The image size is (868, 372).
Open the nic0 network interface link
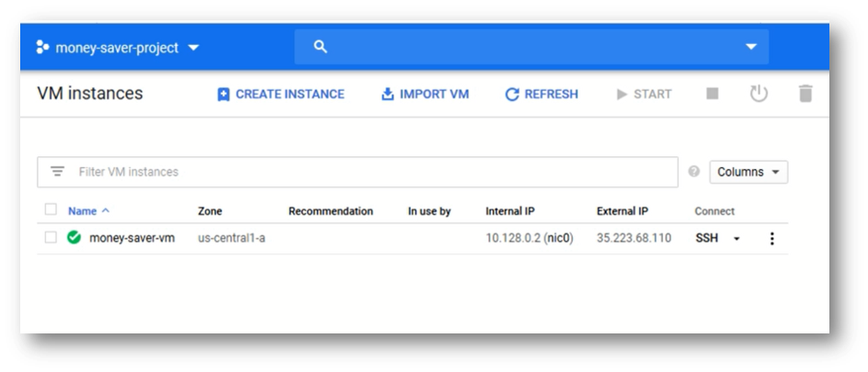click(558, 238)
